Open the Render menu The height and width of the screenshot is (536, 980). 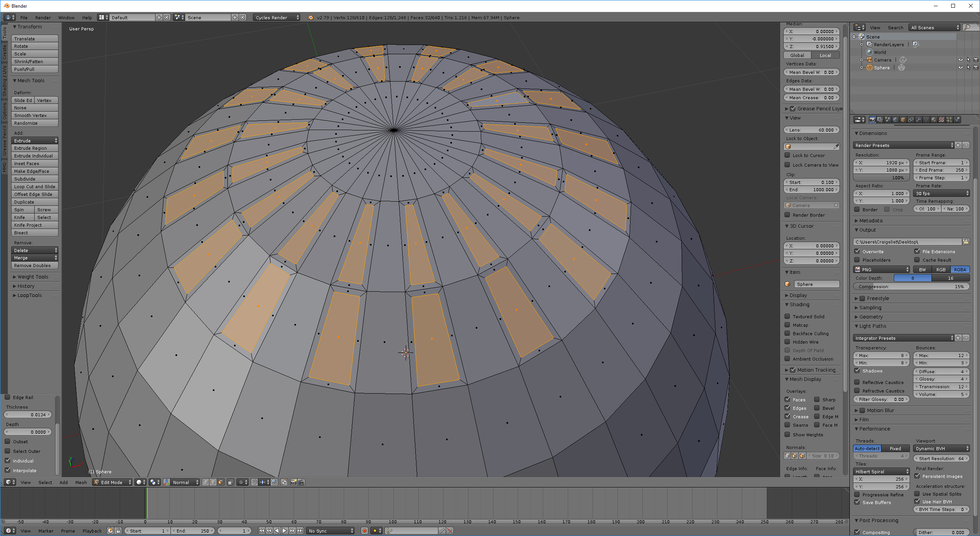tap(43, 17)
